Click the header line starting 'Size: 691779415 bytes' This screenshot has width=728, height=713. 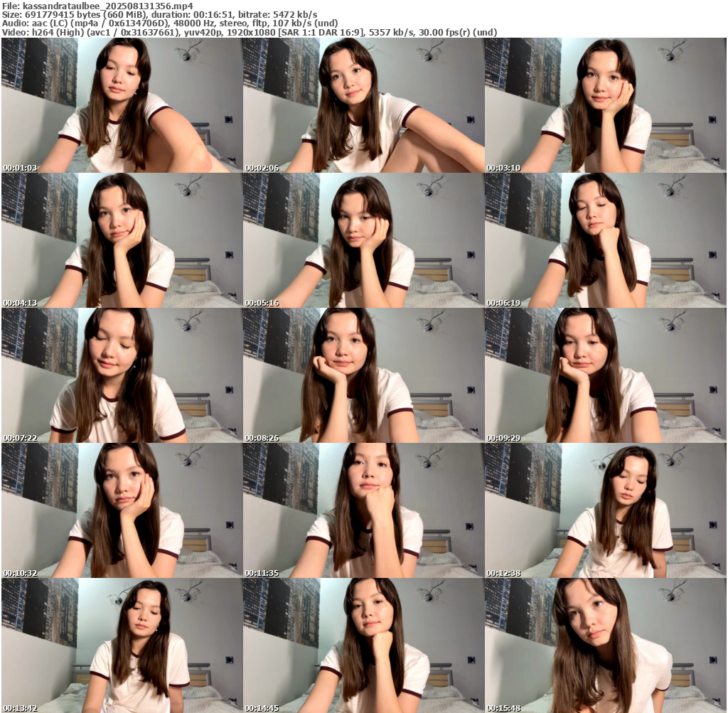point(160,15)
